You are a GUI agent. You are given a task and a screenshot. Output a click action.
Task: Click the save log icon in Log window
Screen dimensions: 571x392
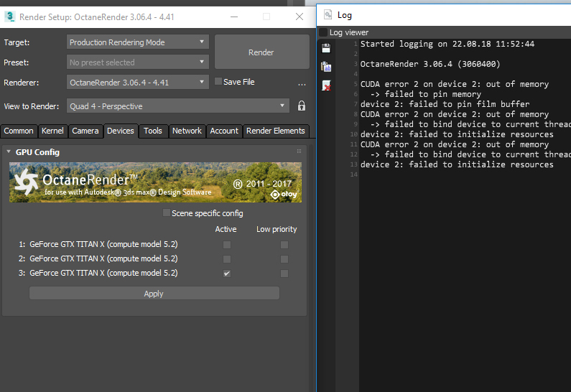click(326, 48)
